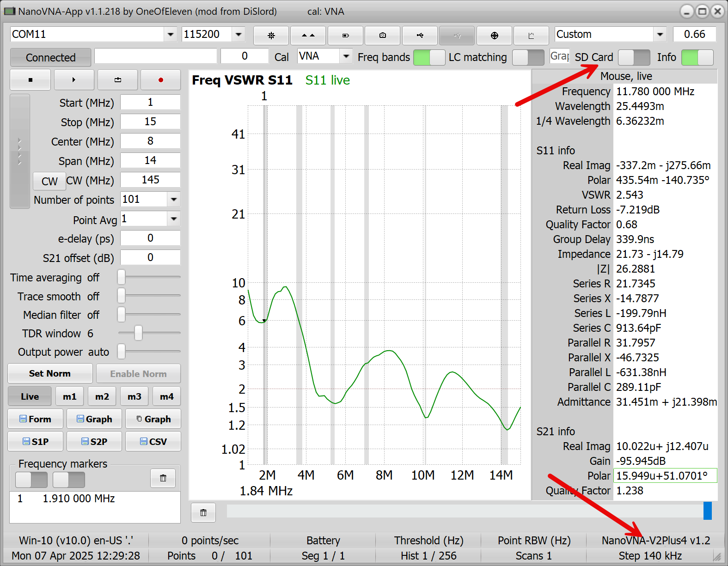Click the S21 Polar value 15.949u+51.0701°
The height and width of the screenshot is (566, 728).
[665, 475]
